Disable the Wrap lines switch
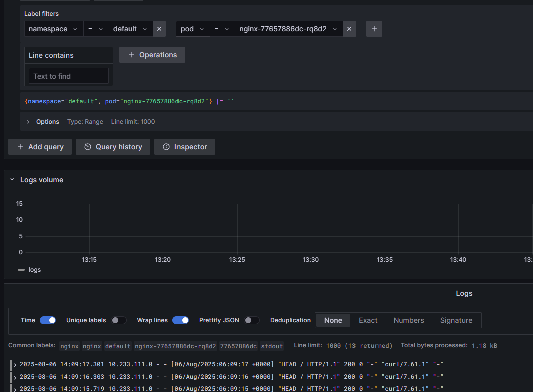533x392 pixels. tap(181, 320)
